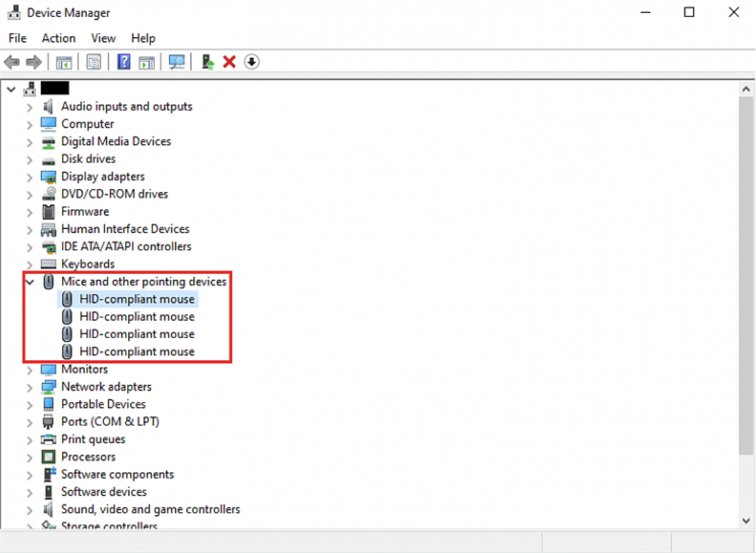Select Software devices label
Screen dimensions: 756x553
click(104, 492)
